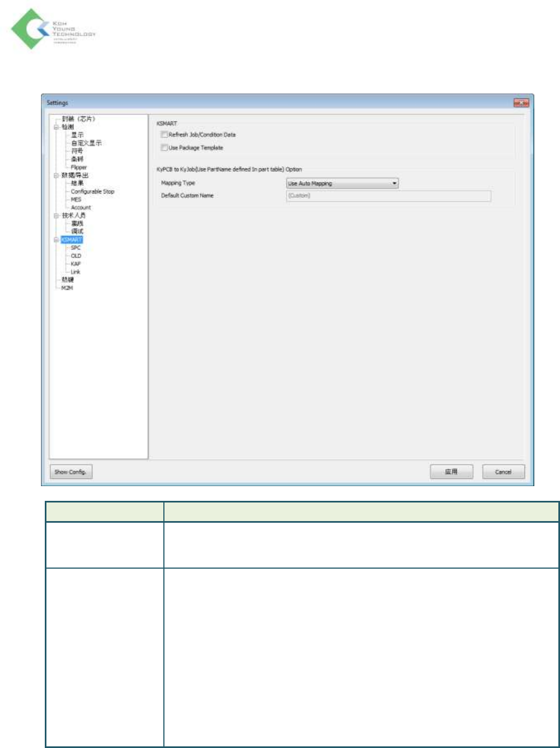
Task: Enable Refresh Job/Condition Data checkbox
Action: click(164, 135)
